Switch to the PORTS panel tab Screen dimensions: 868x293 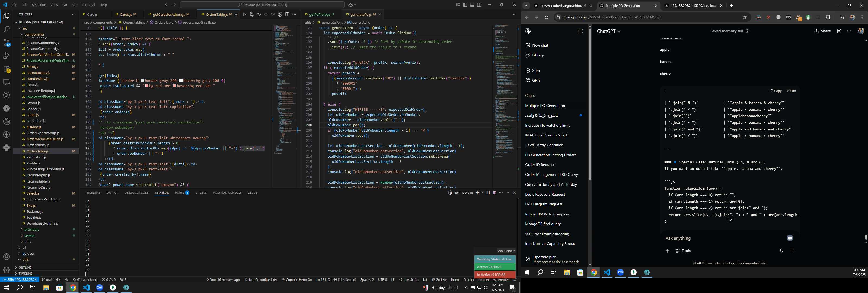click(x=182, y=193)
